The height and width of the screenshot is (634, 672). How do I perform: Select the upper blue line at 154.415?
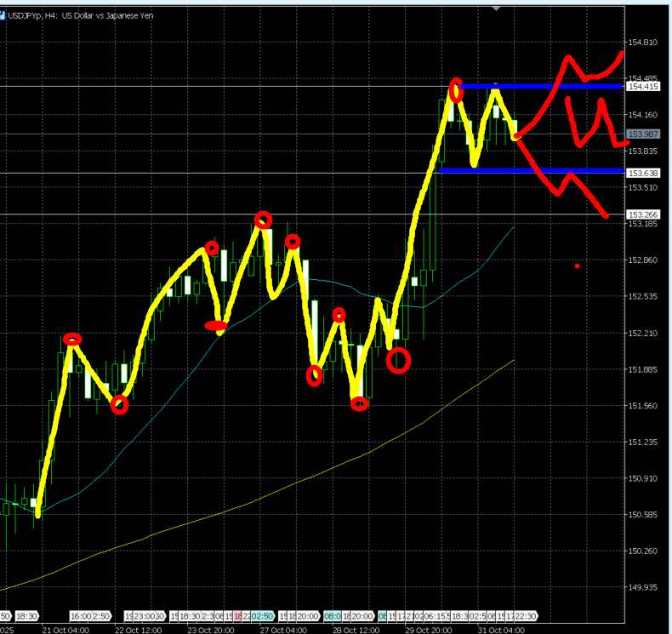tap(543, 86)
